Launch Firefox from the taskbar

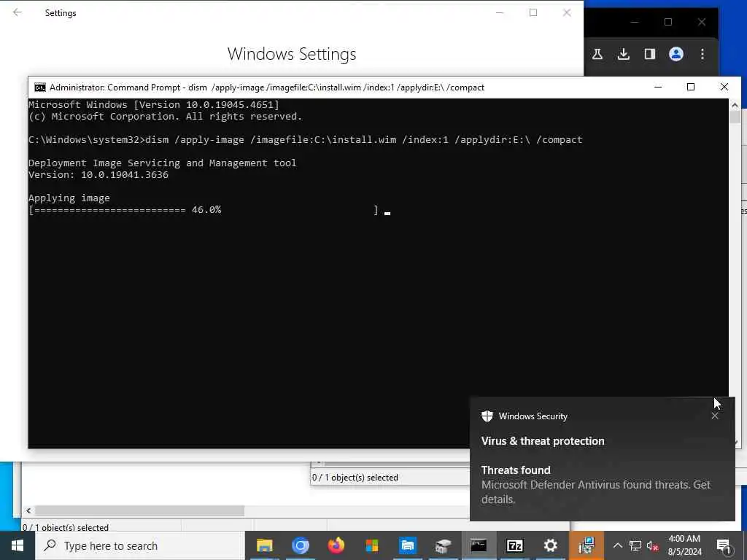[x=336, y=545]
